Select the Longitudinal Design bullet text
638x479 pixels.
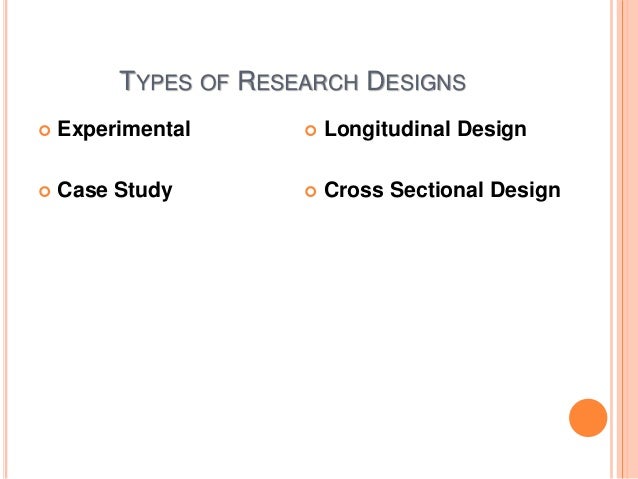[425, 129]
